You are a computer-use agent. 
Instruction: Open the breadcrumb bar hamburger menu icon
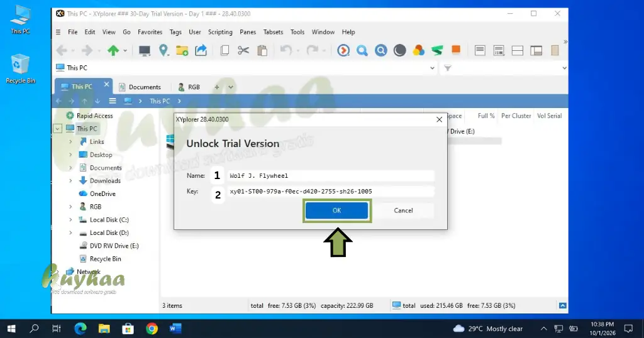(113, 101)
